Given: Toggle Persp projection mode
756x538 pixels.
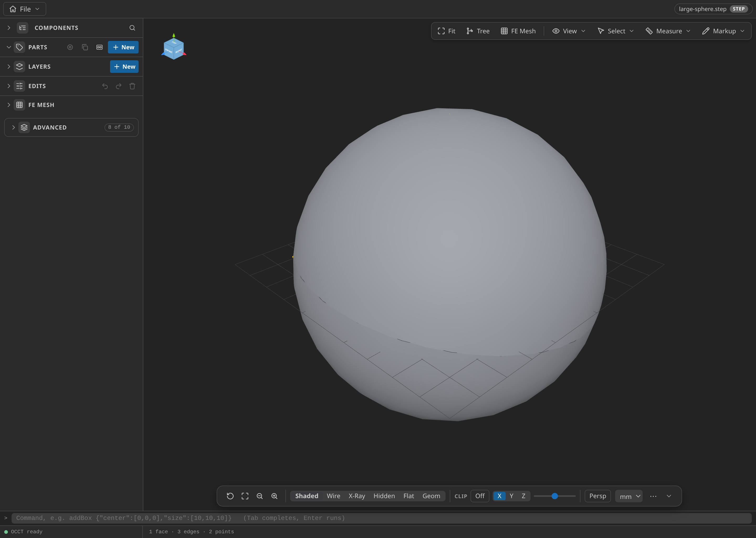Looking at the screenshot, I should coord(597,496).
